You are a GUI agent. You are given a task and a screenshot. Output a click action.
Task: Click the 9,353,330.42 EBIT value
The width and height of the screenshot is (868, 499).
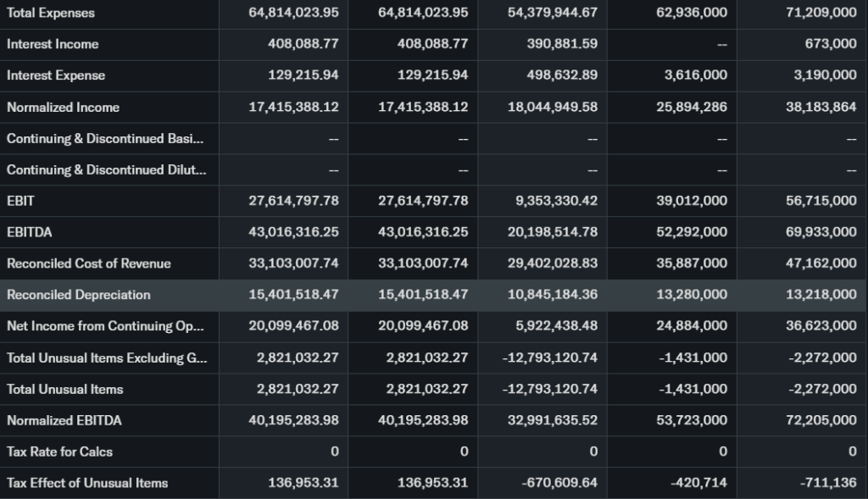pos(556,201)
